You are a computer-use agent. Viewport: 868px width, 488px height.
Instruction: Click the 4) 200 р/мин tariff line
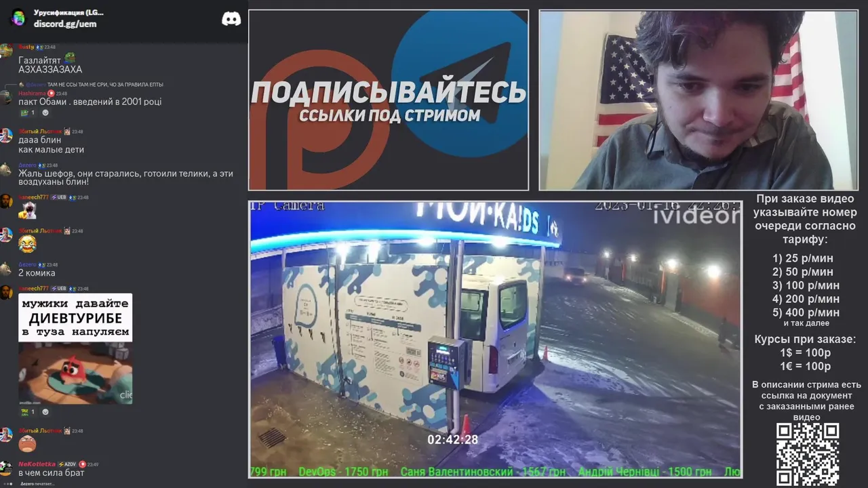coord(806,299)
